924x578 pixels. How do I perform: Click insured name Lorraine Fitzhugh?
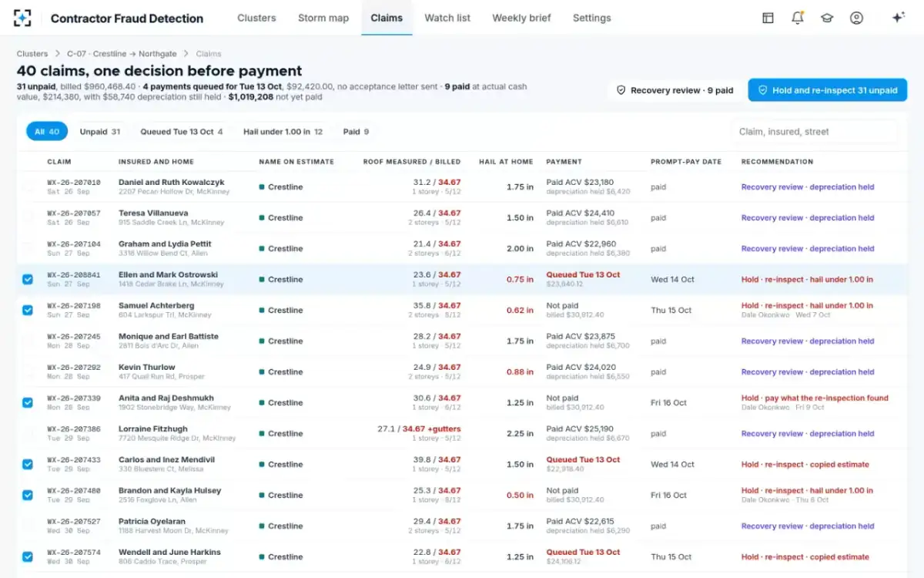[x=153, y=429]
